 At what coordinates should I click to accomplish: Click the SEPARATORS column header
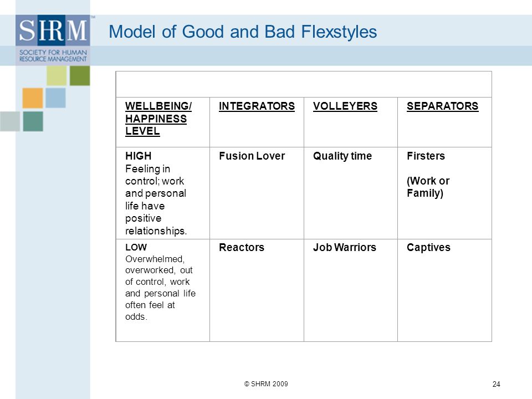pos(442,106)
